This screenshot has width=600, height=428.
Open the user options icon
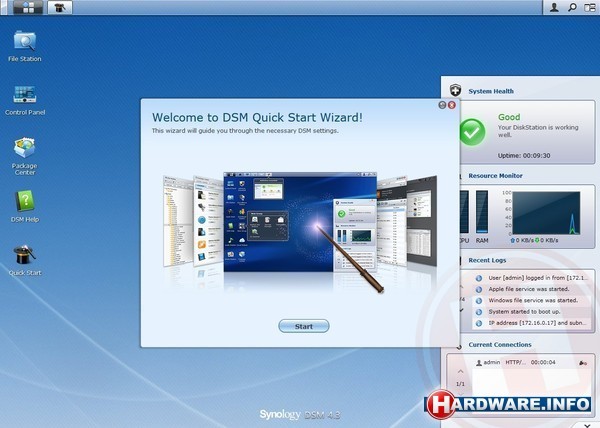[x=554, y=7]
